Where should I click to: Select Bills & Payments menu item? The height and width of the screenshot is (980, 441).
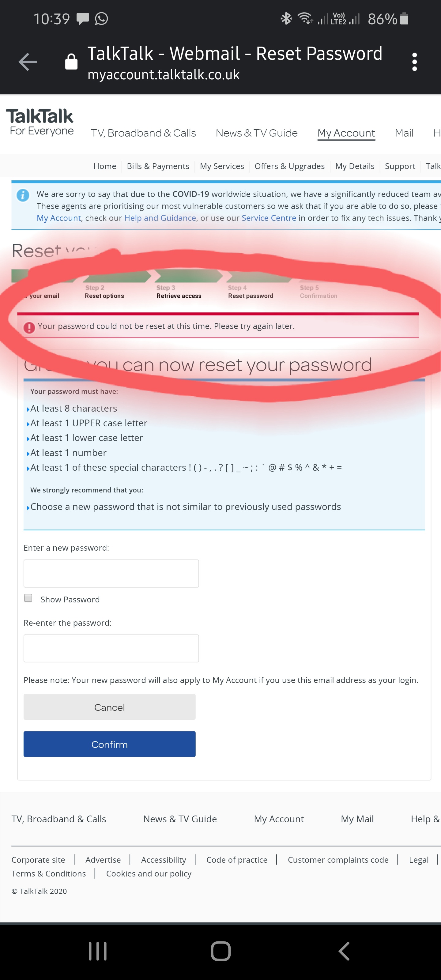(x=158, y=166)
